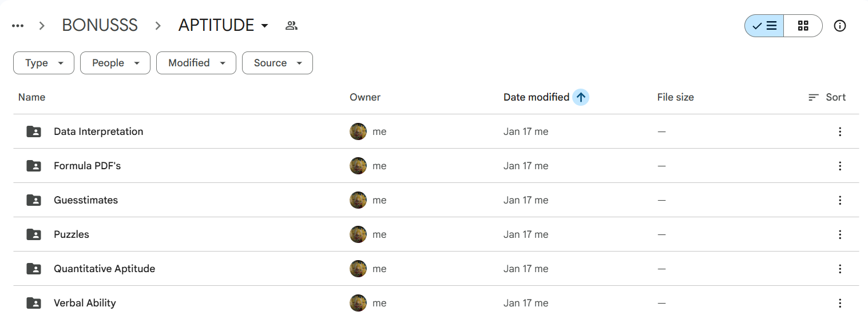
Task: Sort by the Name column header
Action: 31,97
